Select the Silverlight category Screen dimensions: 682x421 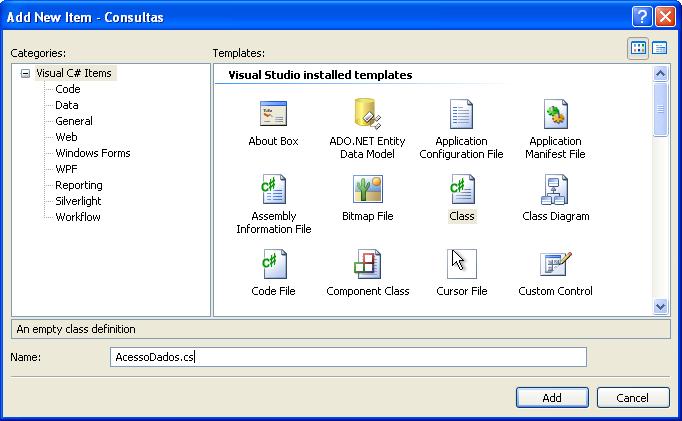78,201
